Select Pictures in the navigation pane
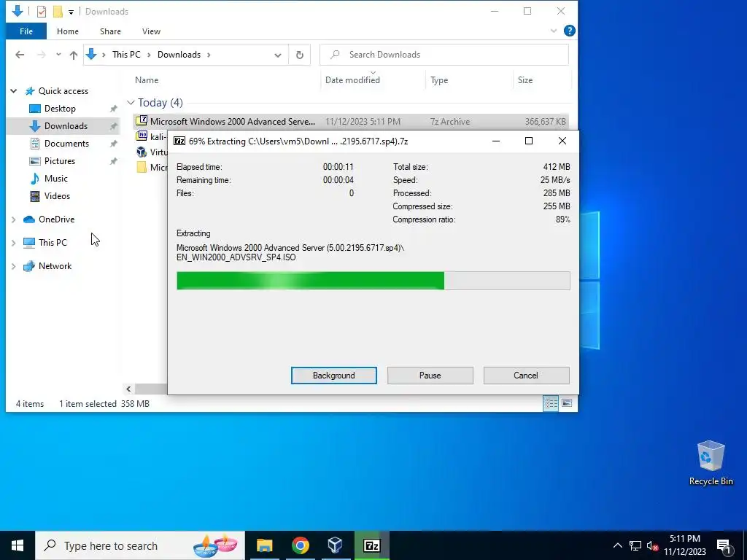The height and width of the screenshot is (560, 747). tap(60, 161)
